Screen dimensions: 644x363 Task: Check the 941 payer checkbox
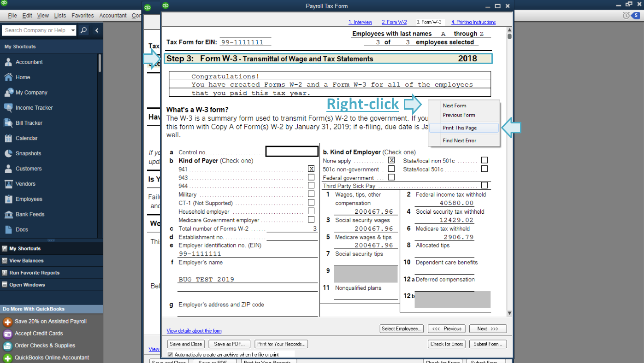pyautogui.click(x=311, y=169)
